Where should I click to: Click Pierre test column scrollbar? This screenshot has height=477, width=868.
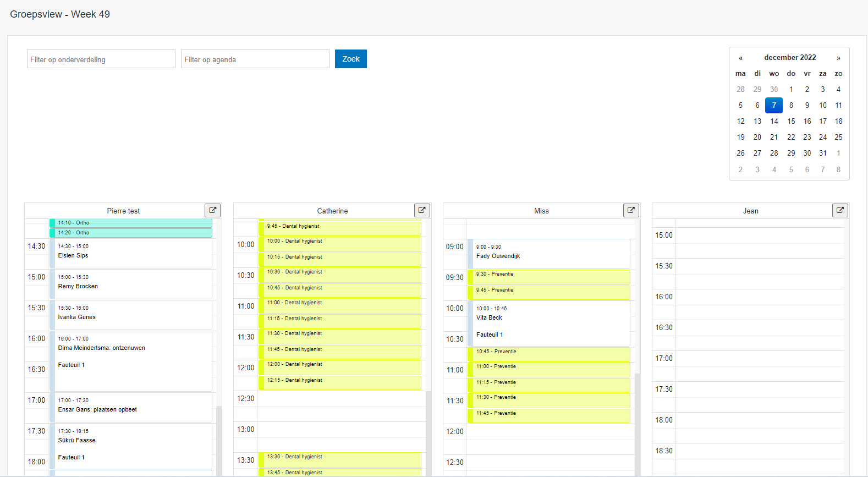(219, 440)
